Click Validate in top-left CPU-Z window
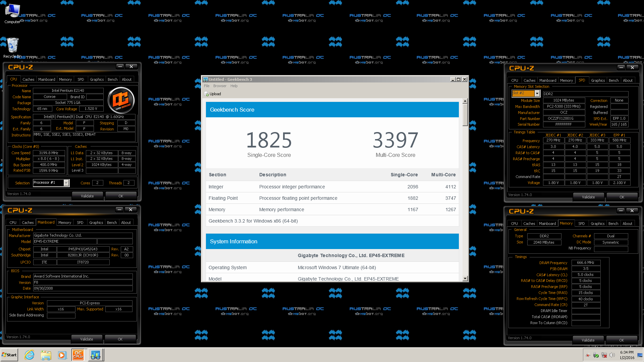Image resolution: width=644 pixels, height=362 pixels. pos(87,196)
